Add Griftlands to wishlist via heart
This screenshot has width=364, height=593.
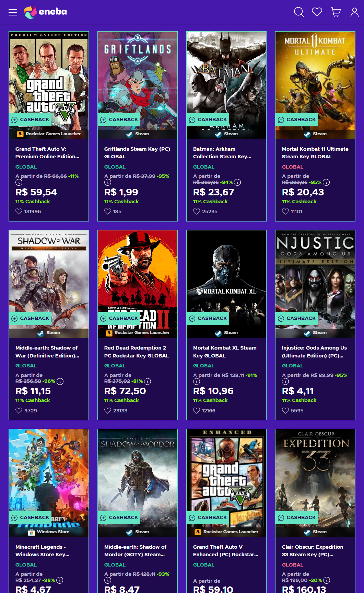point(108,212)
